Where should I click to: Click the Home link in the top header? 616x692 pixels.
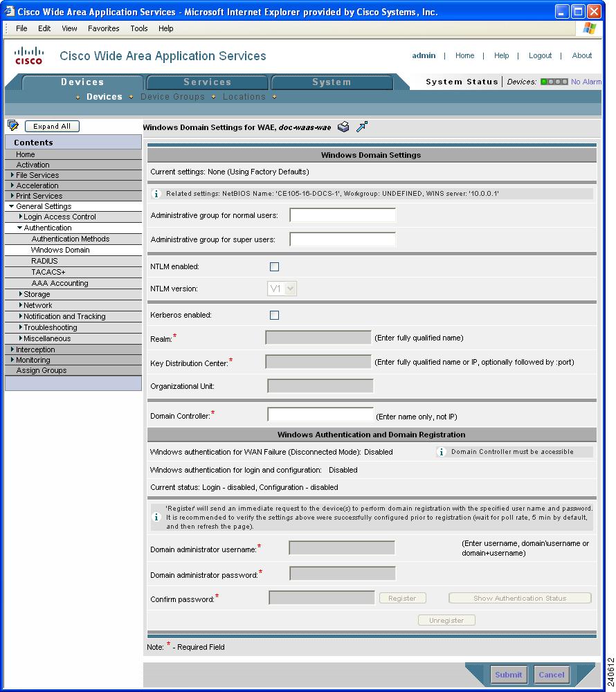[464, 55]
